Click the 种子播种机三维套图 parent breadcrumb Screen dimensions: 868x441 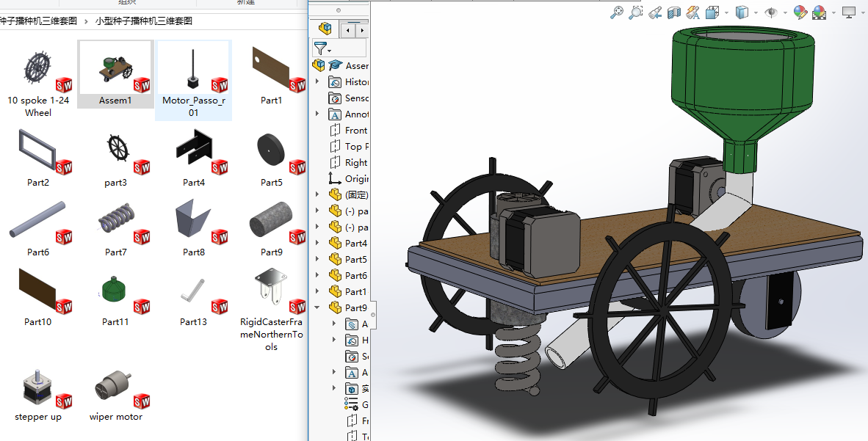tap(38, 21)
